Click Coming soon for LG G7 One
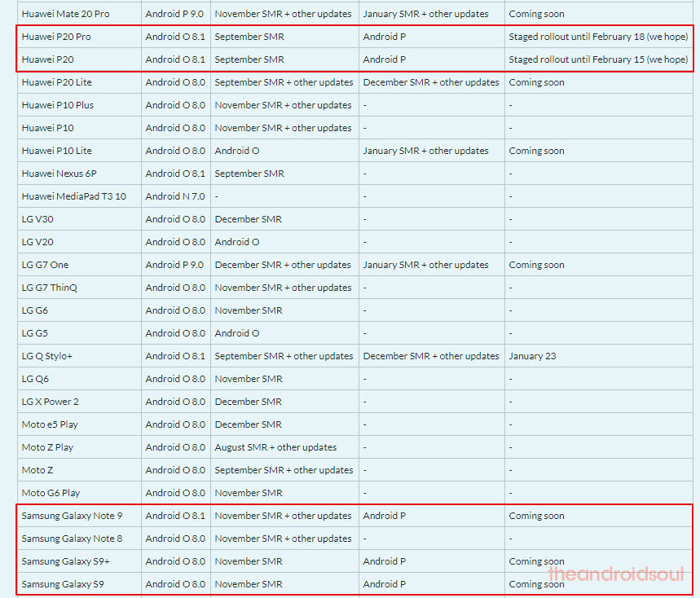The width and height of the screenshot is (700, 598). [536, 265]
